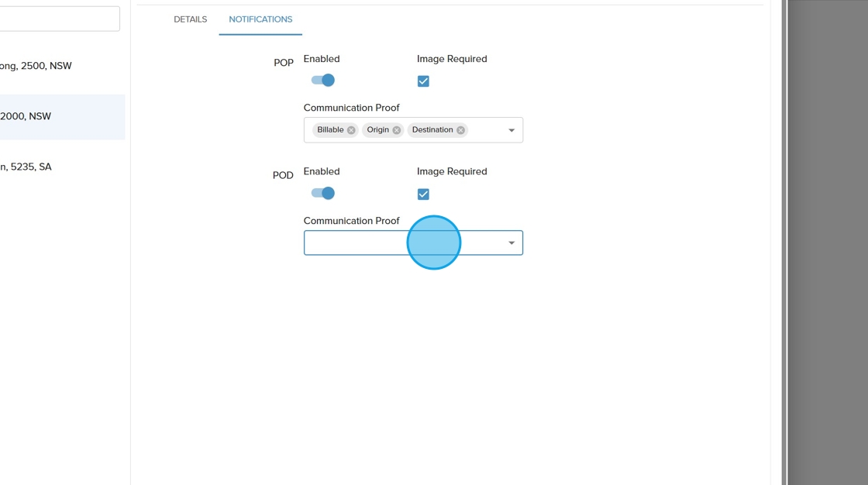Image resolution: width=868 pixels, height=485 pixels.
Task: Click the Origin chip label
Action: [377, 130]
